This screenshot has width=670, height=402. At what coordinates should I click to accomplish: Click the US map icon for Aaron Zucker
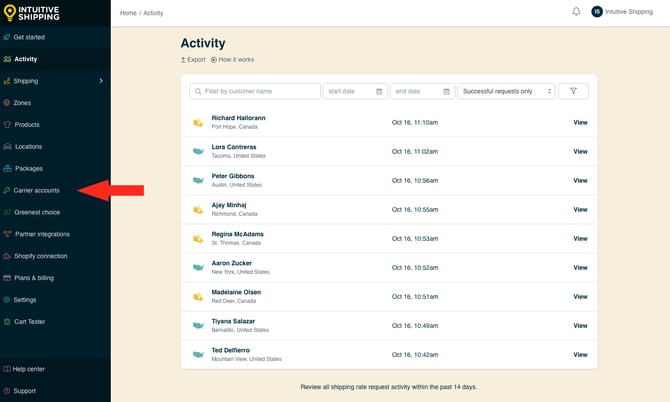(198, 267)
